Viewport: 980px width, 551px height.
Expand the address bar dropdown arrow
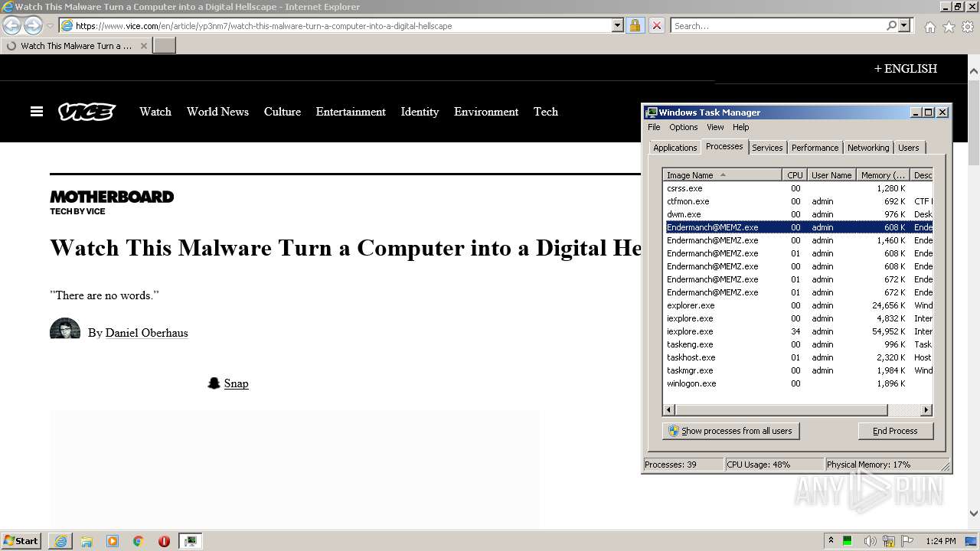pos(618,25)
